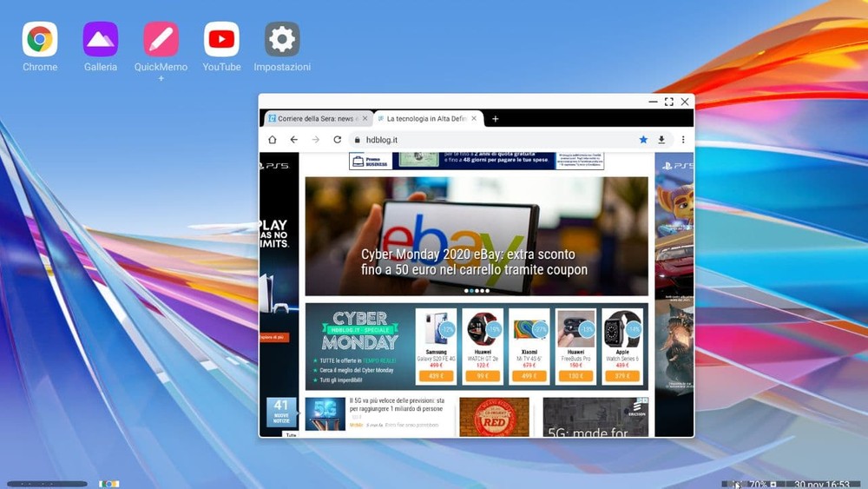Go back with the back arrow
The image size is (868, 489).
[294, 140]
